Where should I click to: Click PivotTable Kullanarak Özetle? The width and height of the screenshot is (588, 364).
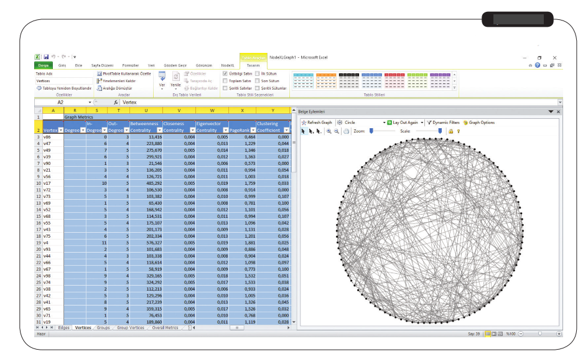point(124,73)
